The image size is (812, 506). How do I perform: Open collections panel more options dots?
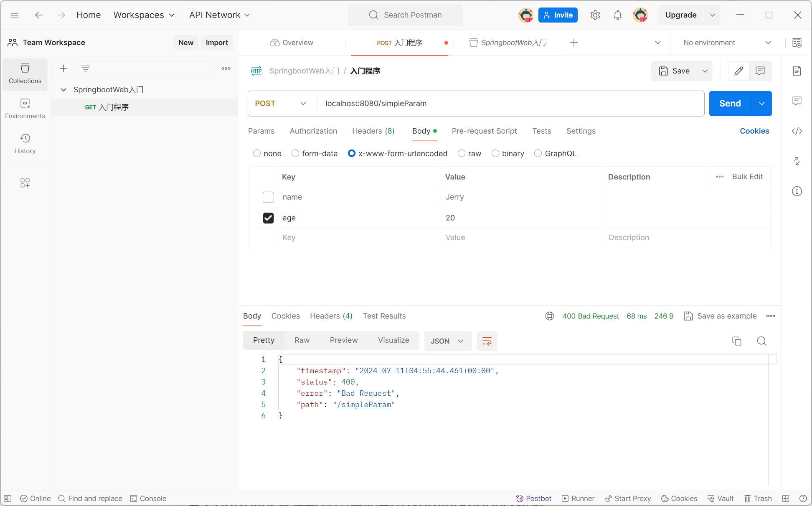(x=226, y=68)
